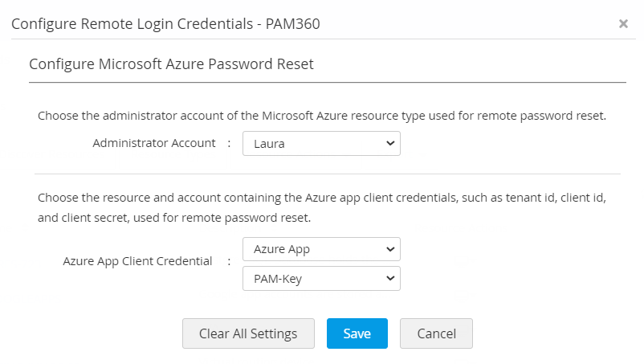Click the administrator account instruction sentence
The height and width of the screenshot is (364, 644).
click(321, 116)
